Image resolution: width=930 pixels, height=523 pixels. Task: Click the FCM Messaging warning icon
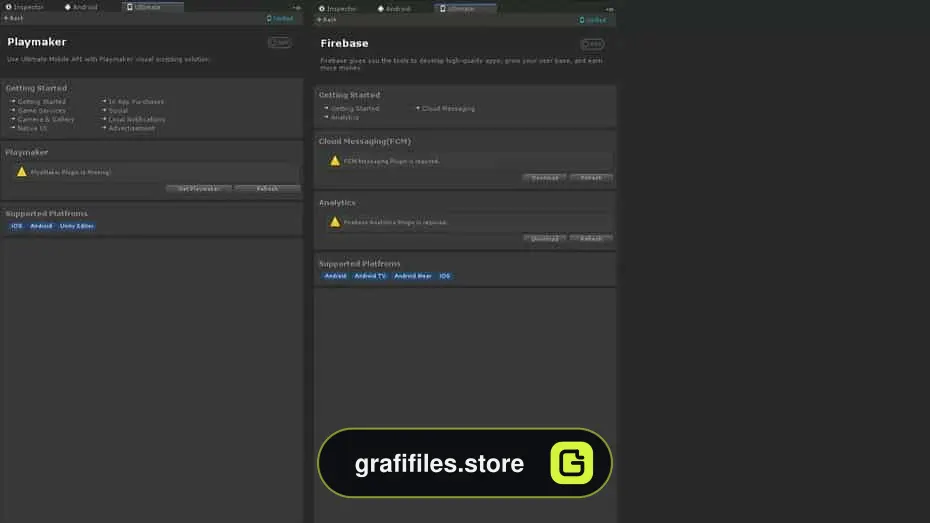coord(335,161)
